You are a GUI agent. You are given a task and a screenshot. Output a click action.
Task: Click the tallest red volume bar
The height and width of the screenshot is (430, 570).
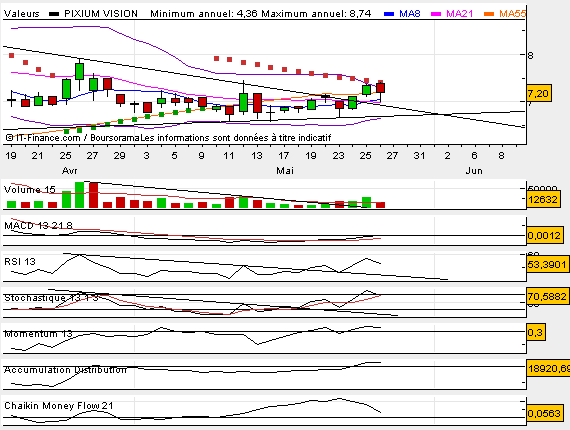[93, 195]
